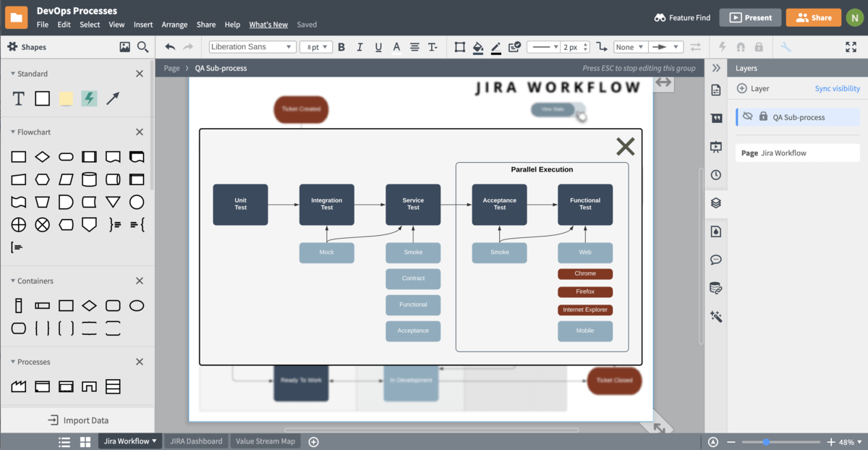Select the line color pencil tool
This screenshot has height=450, width=868.
click(495, 47)
